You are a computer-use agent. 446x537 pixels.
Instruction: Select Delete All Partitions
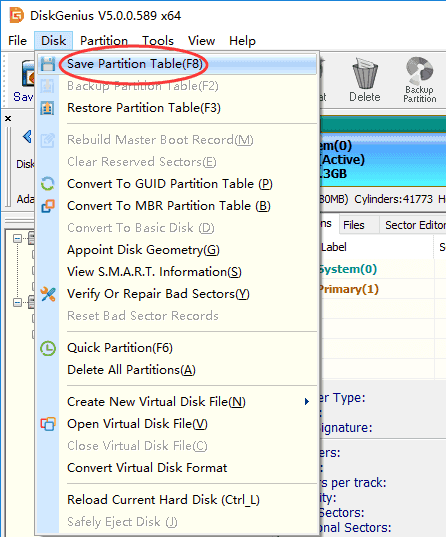pyautogui.click(x=177, y=370)
